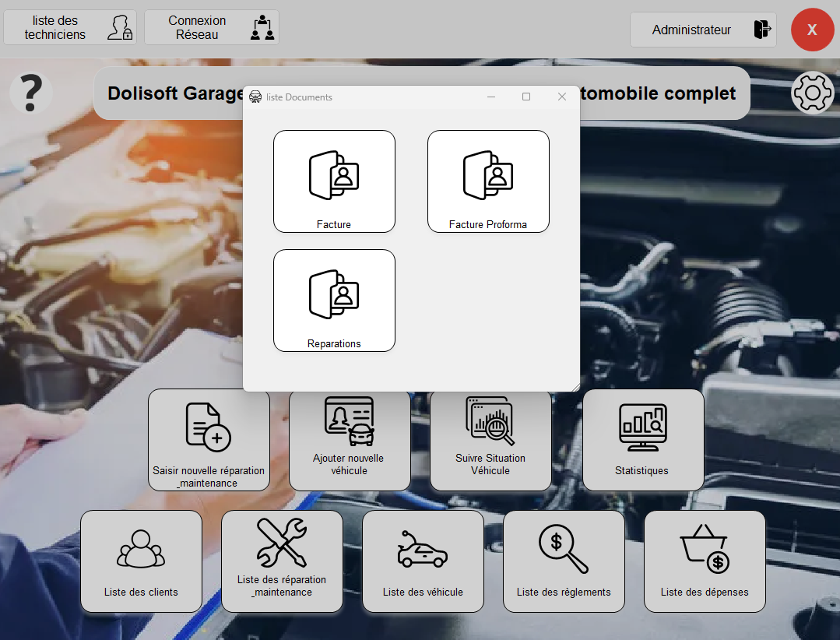840x640 pixels.
Task: Minimize the liste Documents window
Action: coord(491,96)
